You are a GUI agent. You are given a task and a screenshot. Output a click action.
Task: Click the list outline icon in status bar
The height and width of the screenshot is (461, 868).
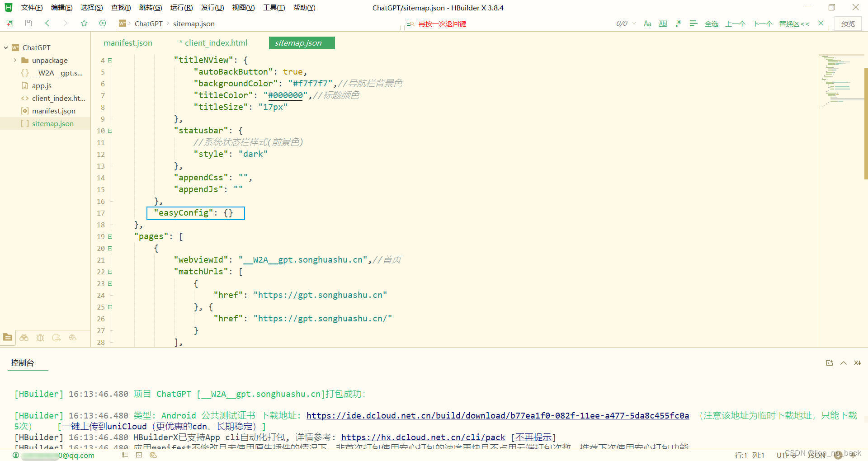pos(125,455)
